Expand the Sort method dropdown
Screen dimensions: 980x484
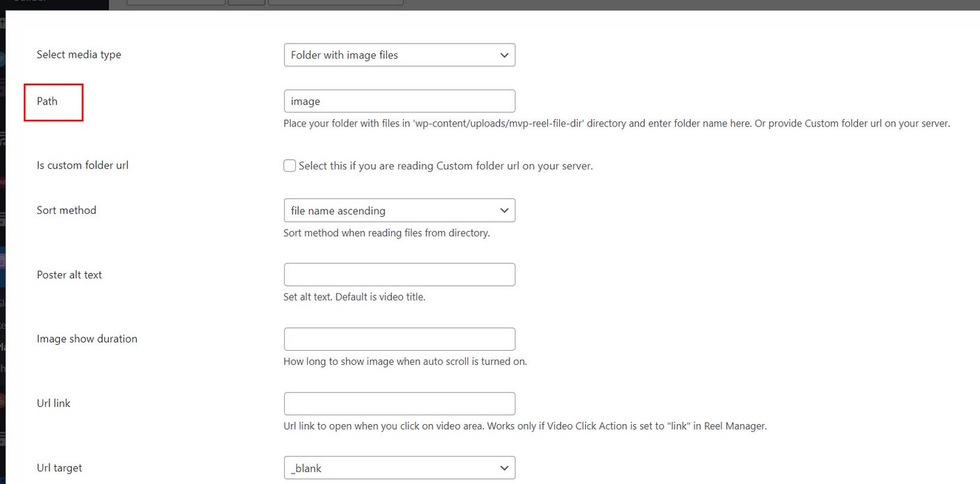[x=399, y=211]
